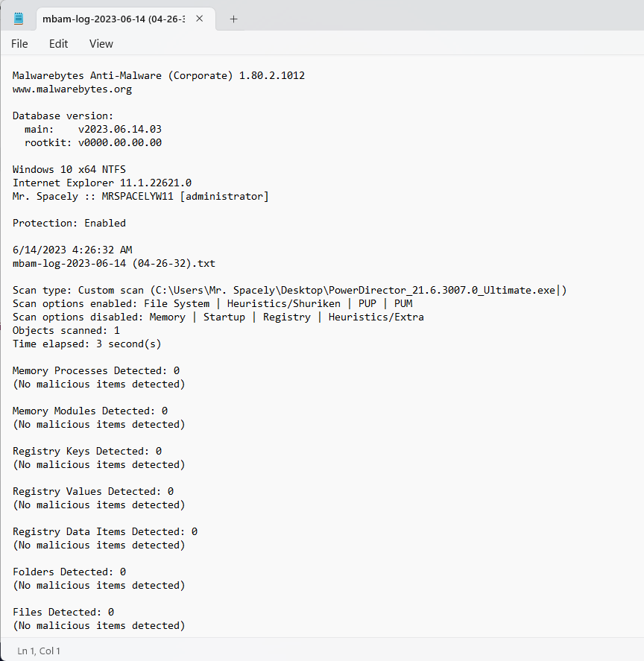Click the '6/14/2023 4:26:32 AM' timestamp line
644x661 pixels.
click(x=72, y=250)
